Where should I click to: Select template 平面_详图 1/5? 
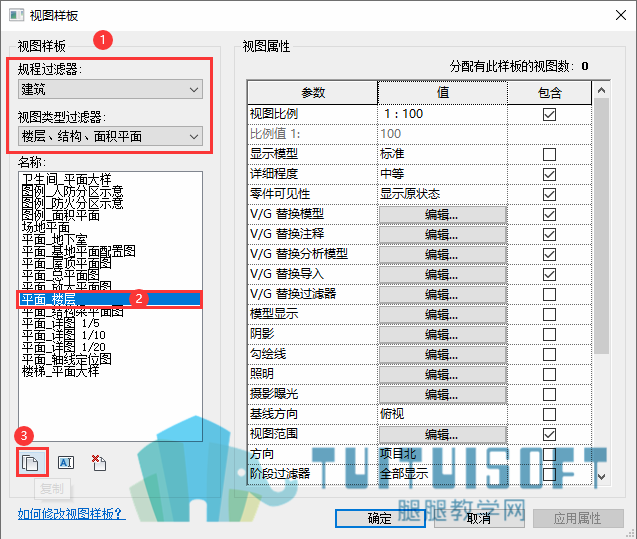point(61,323)
